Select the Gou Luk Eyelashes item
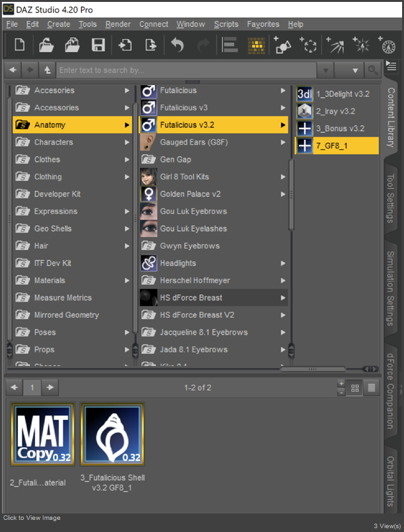The width and height of the screenshot is (404, 532). click(214, 229)
